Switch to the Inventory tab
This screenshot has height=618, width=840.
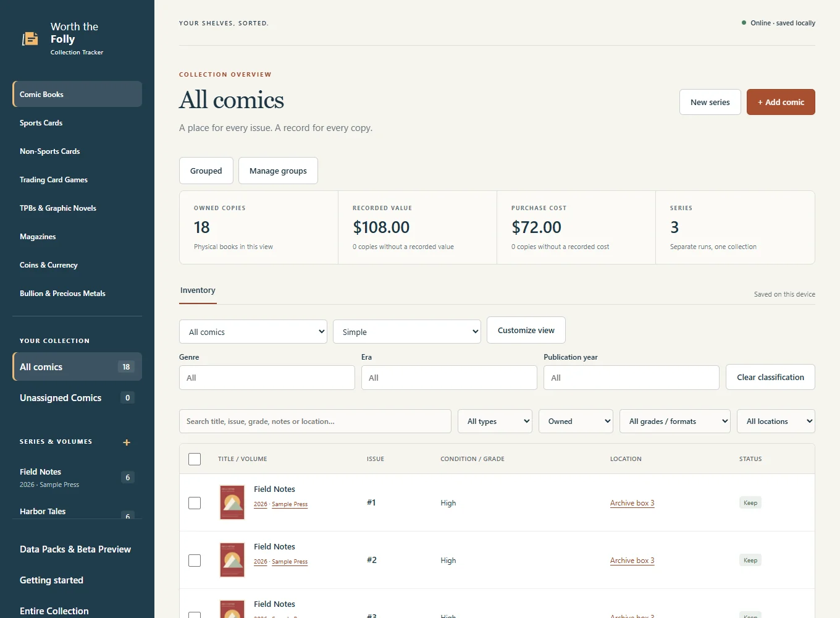pos(198,290)
